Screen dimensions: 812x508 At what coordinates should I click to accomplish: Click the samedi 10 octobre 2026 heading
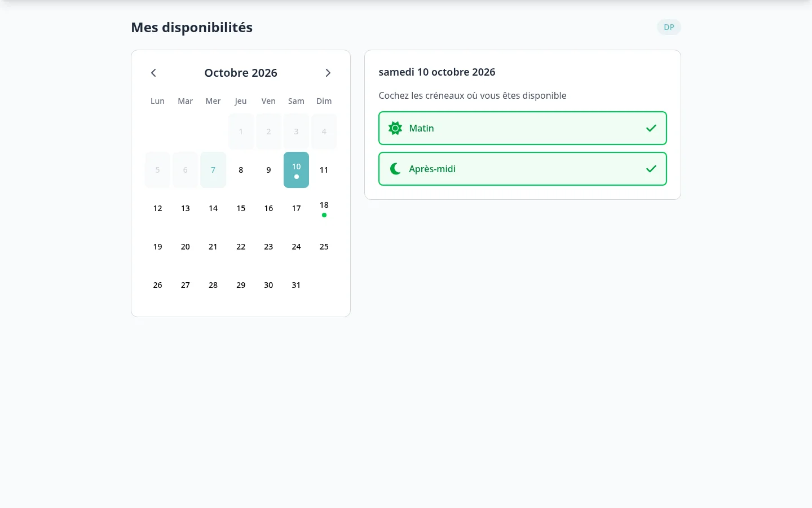click(437, 72)
